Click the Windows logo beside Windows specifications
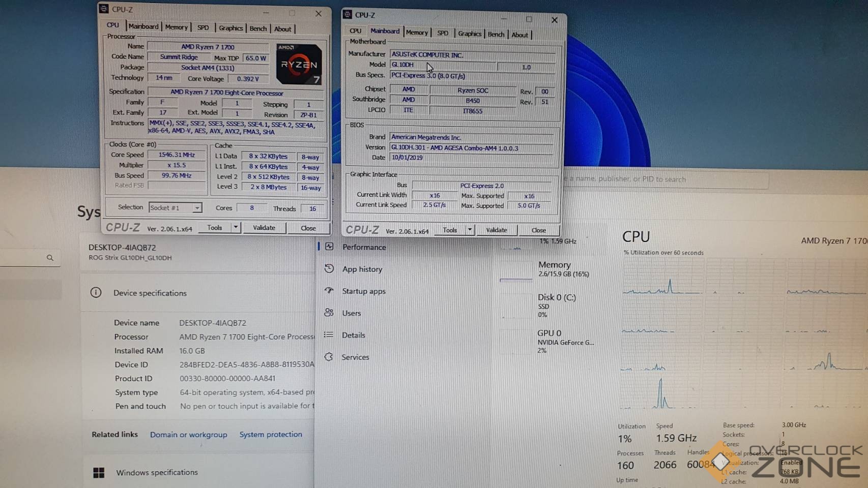Screen dimensions: 868x488 [x=99, y=473]
